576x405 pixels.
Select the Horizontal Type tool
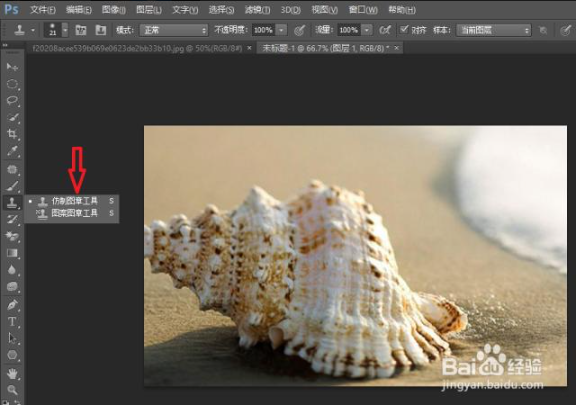(12, 322)
